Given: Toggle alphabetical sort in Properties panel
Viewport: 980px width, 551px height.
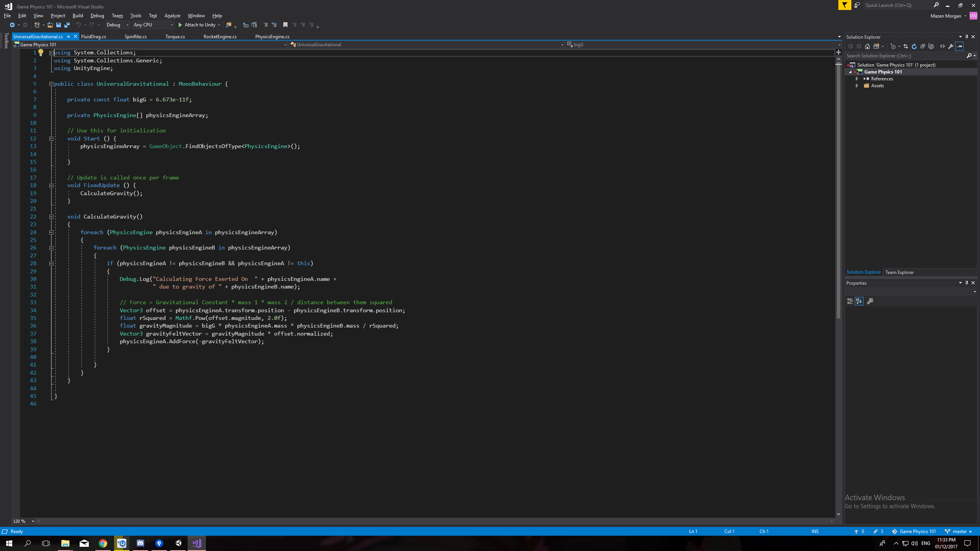Looking at the screenshot, I should [859, 301].
